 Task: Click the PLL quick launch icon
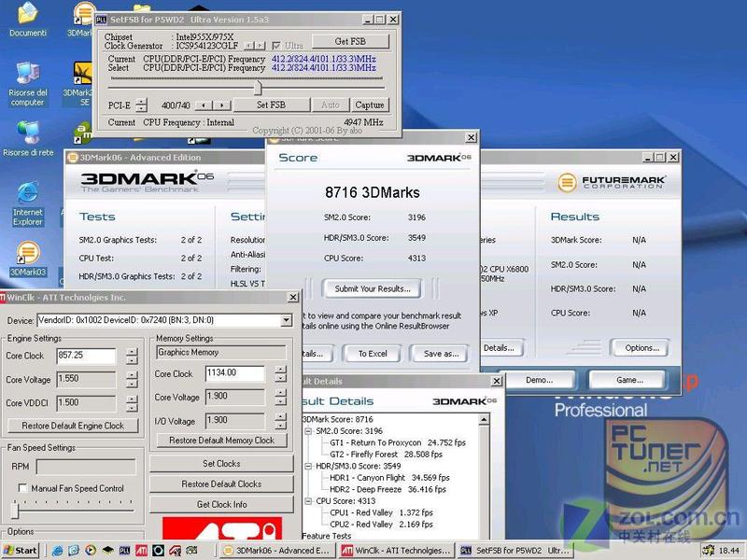(x=124, y=551)
